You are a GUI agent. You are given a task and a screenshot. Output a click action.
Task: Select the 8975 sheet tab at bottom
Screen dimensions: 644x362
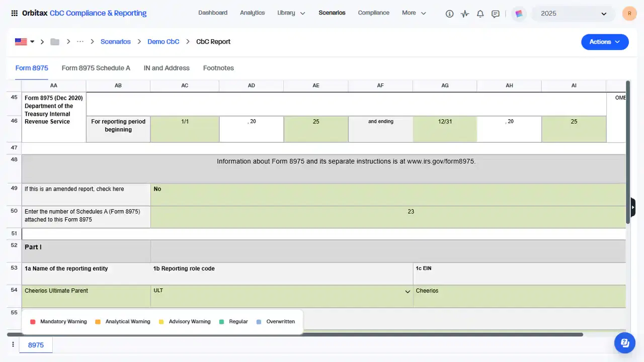click(36, 345)
